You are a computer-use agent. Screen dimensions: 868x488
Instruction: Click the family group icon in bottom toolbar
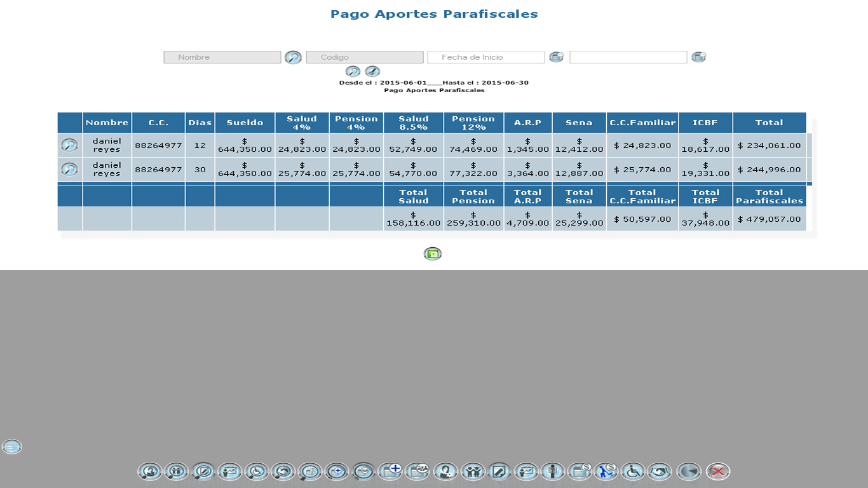pos(473,471)
